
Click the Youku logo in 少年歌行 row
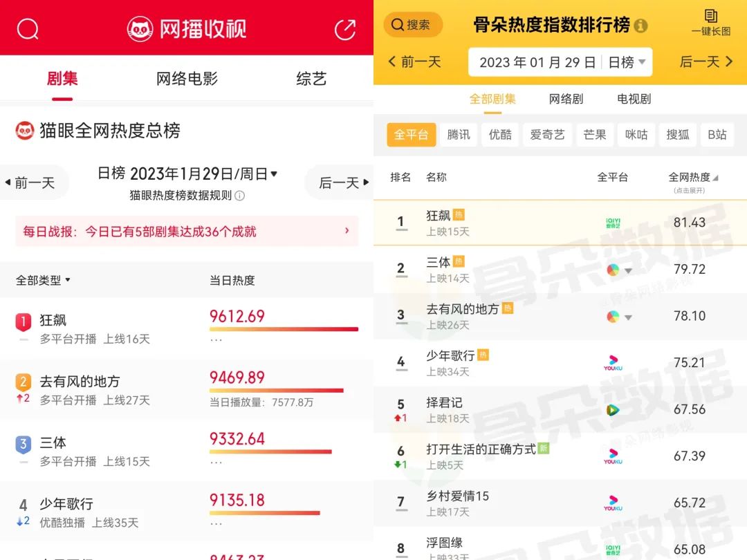pyautogui.click(x=612, y=363)
